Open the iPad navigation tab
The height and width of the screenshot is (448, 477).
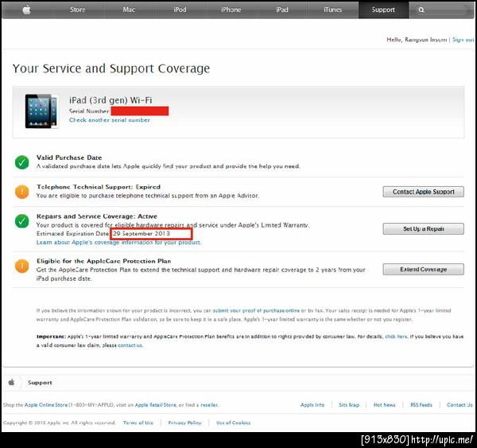(x=282, y=10)
